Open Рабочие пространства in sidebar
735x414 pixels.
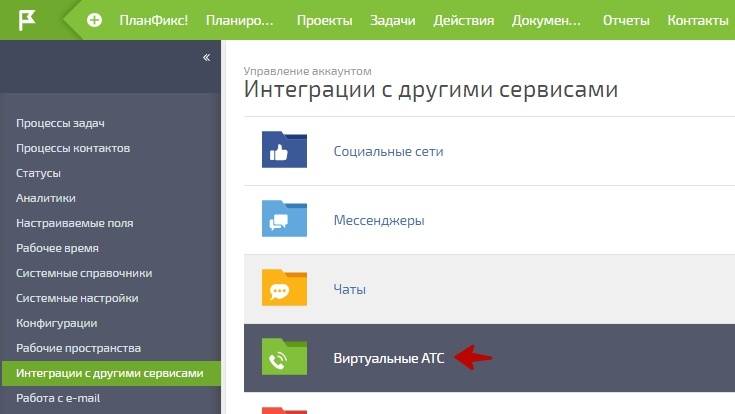click(x=78, y=348)
